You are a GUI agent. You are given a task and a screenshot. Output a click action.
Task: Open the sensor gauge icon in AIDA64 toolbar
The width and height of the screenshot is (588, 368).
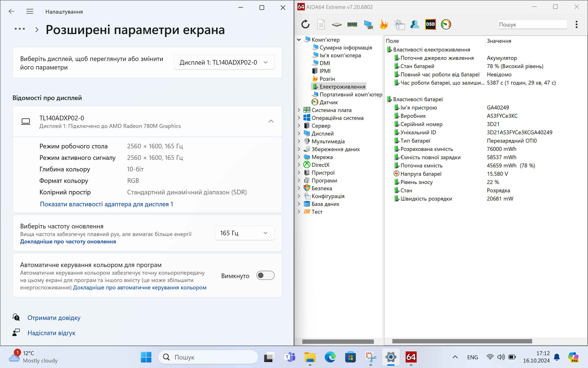(x=446, y=24)
